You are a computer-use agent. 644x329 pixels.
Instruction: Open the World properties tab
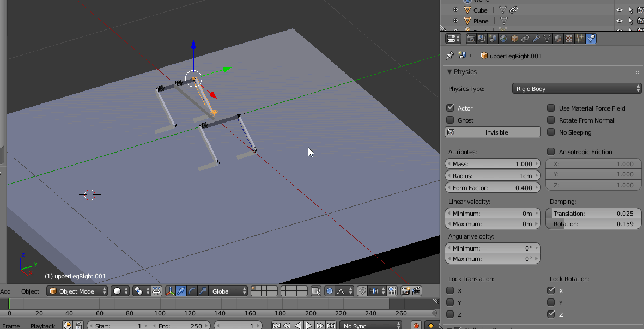click(x=504, y=38)
